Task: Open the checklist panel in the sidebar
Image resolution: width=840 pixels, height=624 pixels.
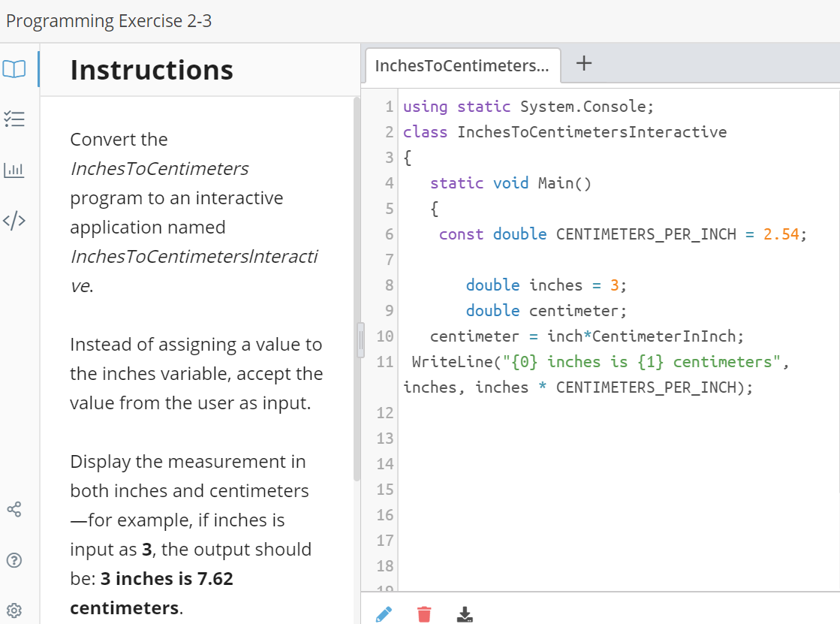Action: (x=16, y=119)
